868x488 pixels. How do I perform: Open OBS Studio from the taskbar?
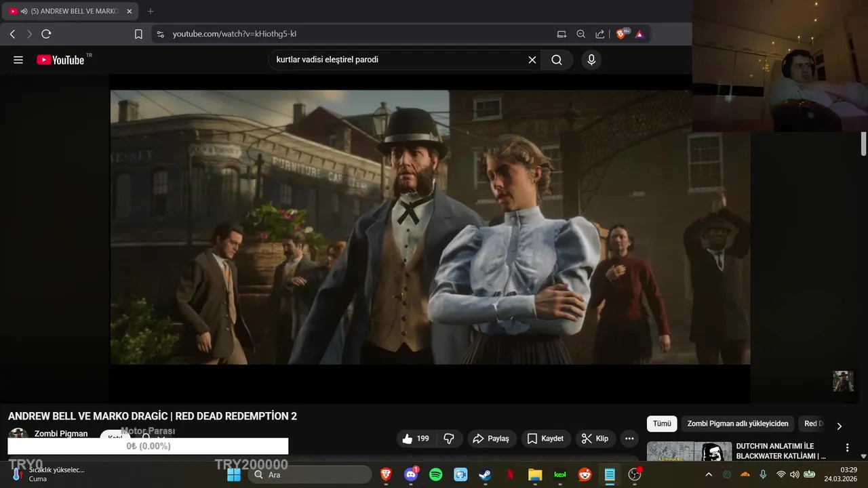pyautogui.click(x=635, y=475)
